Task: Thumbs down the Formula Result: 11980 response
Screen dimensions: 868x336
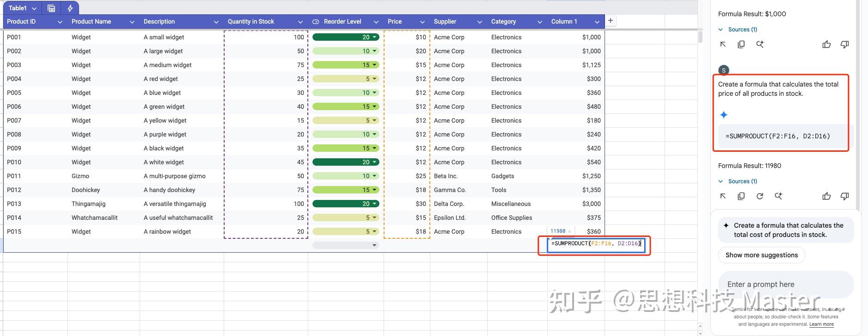Action: tap(844, 196)
